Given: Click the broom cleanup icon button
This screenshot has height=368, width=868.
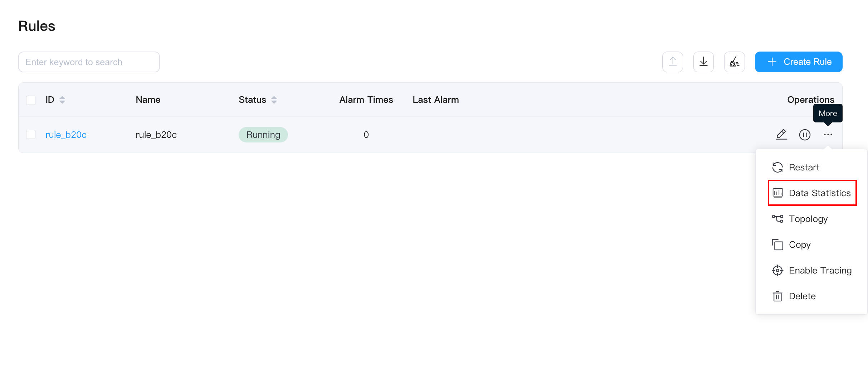Looking at the screenshot, I should [734, 62].
